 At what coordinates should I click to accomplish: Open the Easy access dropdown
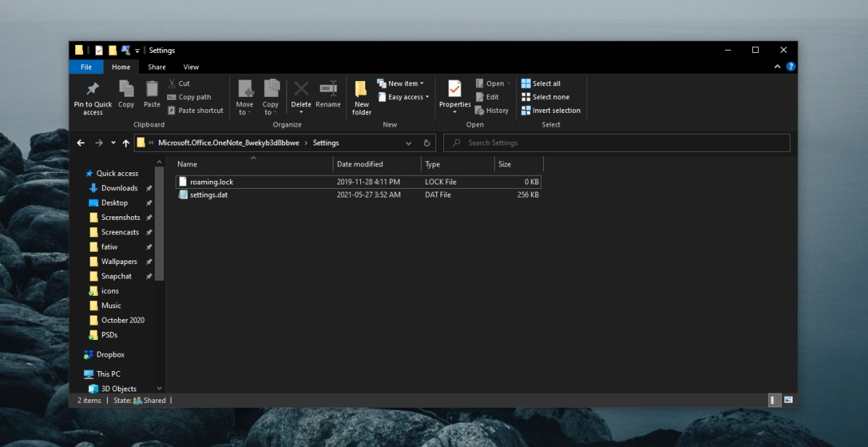[403, 97]
